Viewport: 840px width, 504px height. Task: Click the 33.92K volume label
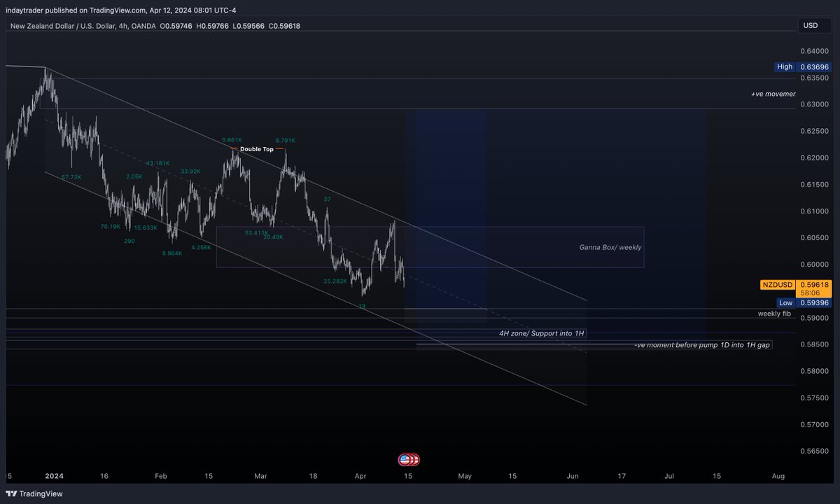tap(190, 171)
